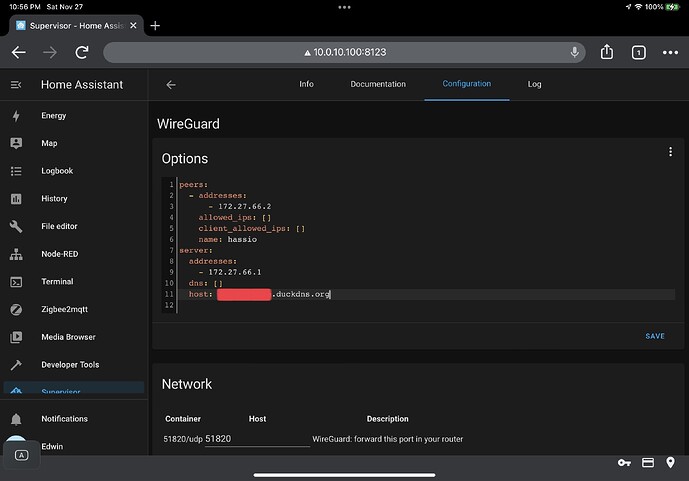Click the 'server:' YAML line
The image size is (689, 481).
pyautogui.click(x=196, y=250)
